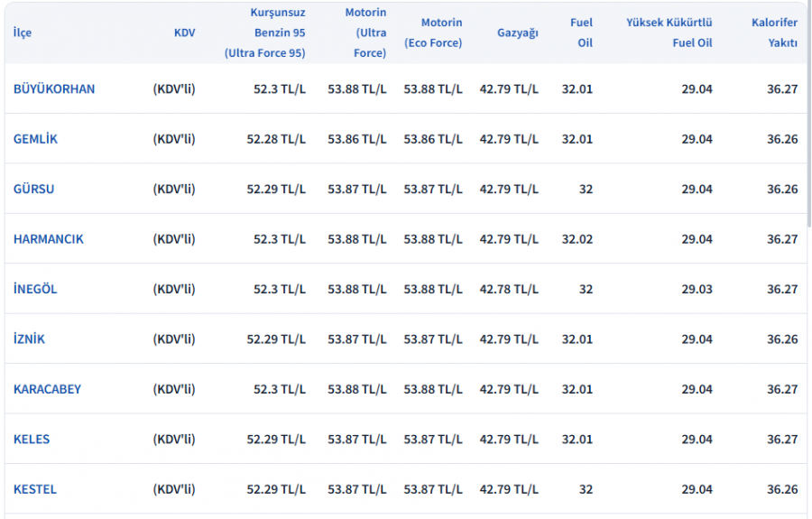Screen dimensions: 812x519
Task: Open the İZNİK district link
Action: 29,339
